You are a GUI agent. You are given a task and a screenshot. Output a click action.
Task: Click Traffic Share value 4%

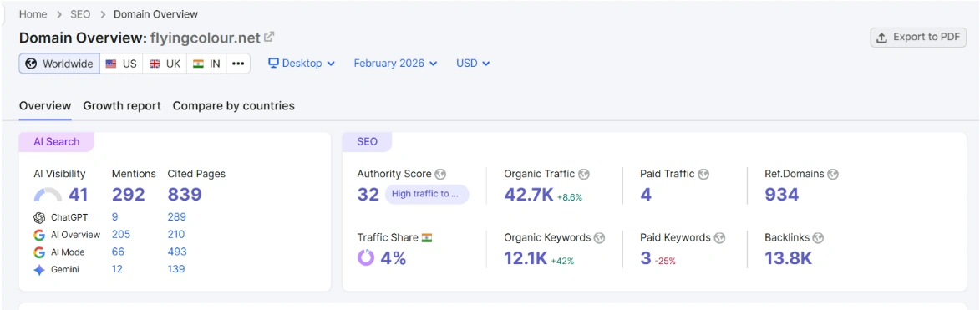tap(394, 257)
